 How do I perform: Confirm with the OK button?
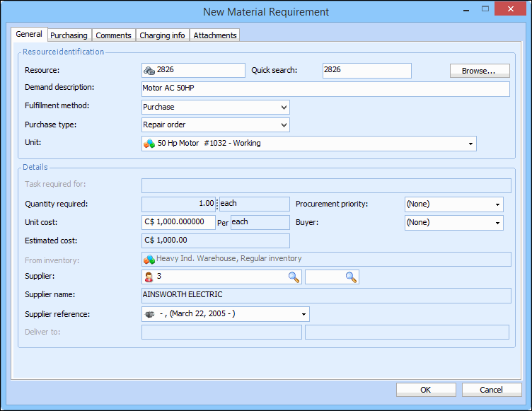point(425,390)
